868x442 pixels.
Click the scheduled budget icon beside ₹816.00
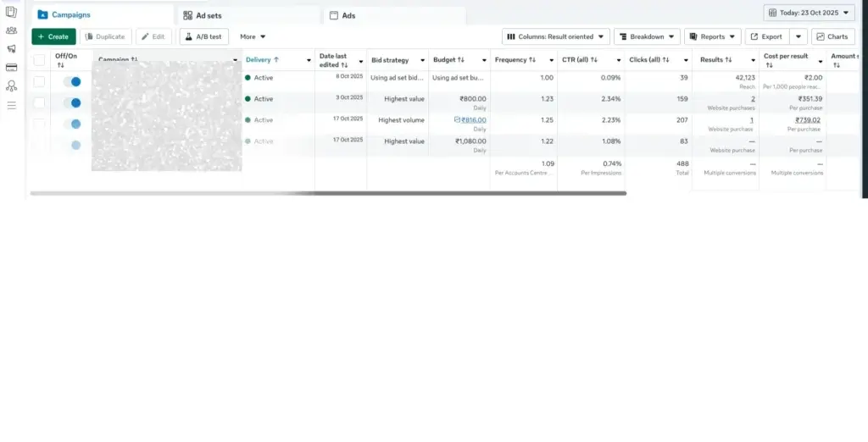click(458, 120)
